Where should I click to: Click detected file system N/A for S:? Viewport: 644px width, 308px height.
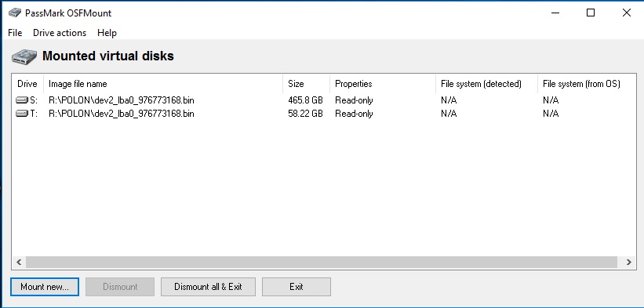(449, 100)
